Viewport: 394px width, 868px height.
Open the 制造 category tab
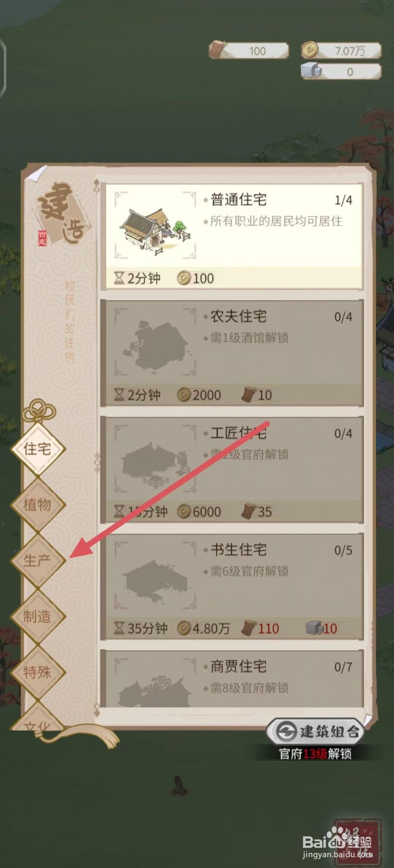pos(37,617)
